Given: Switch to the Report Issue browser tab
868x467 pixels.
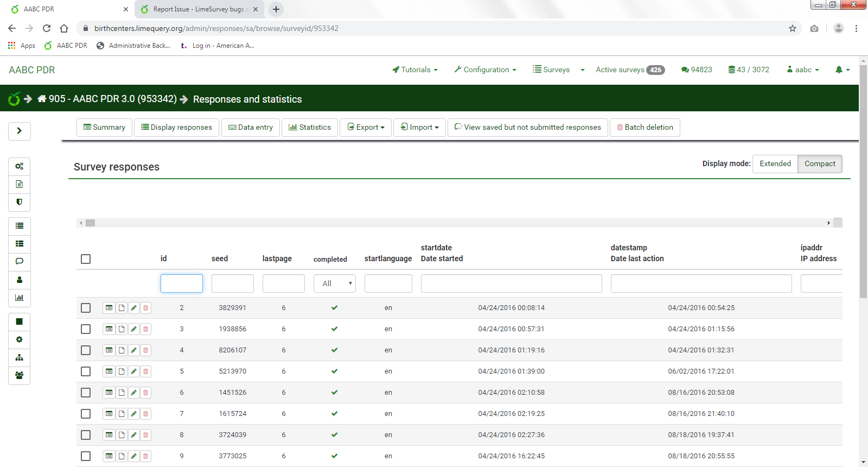Looking at the screenshot, I should (198, 9).
